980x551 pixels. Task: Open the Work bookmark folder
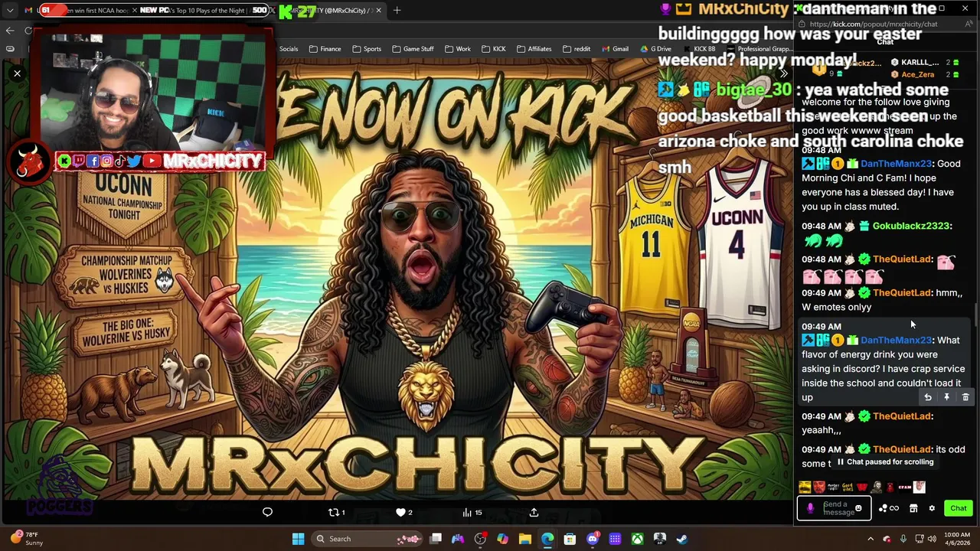pos(458,49)
